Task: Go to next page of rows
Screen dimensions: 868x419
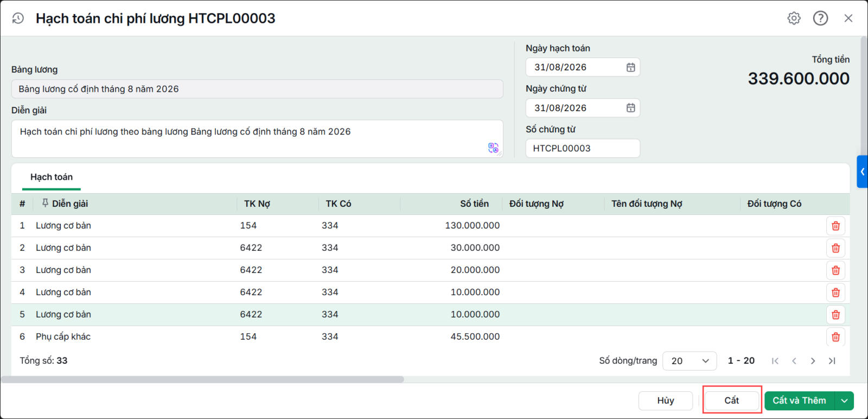Action: [813, 361]
